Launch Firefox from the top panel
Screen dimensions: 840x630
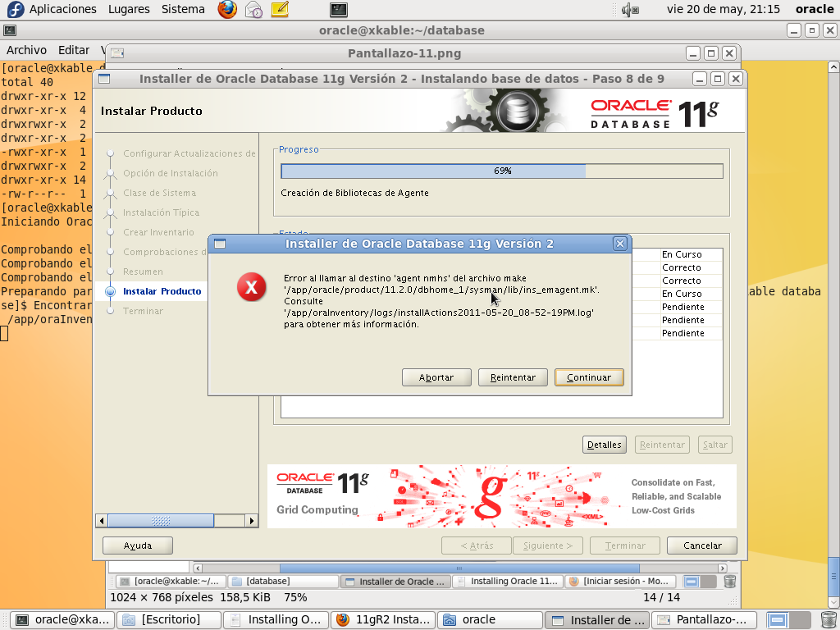pos(227,9)
